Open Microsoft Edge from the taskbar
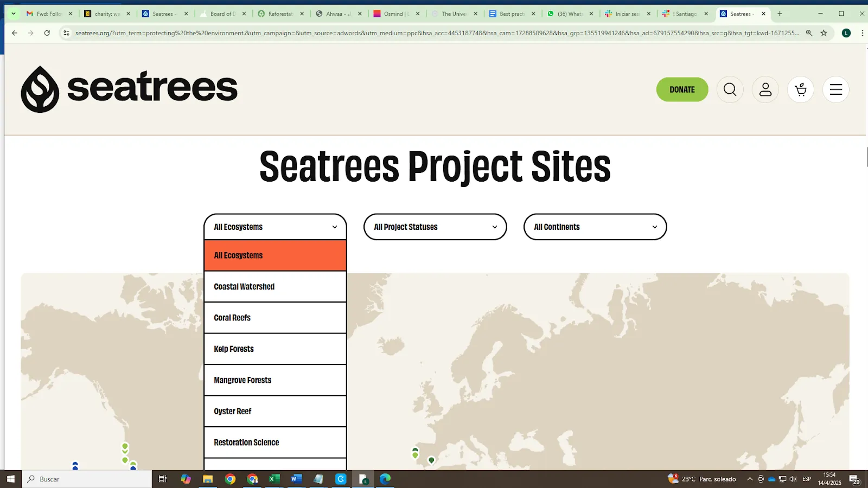The height and width of the screenshot is (488, 868). [385, 479]
